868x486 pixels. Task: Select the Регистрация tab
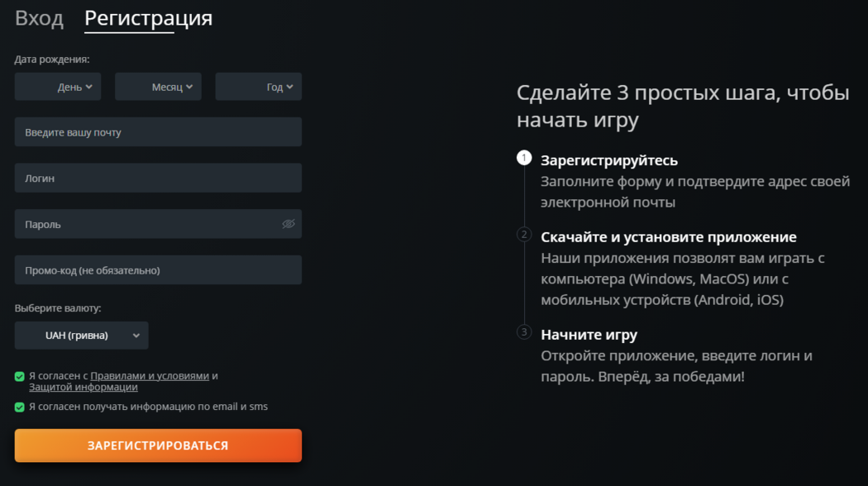(x=147, y=17)
